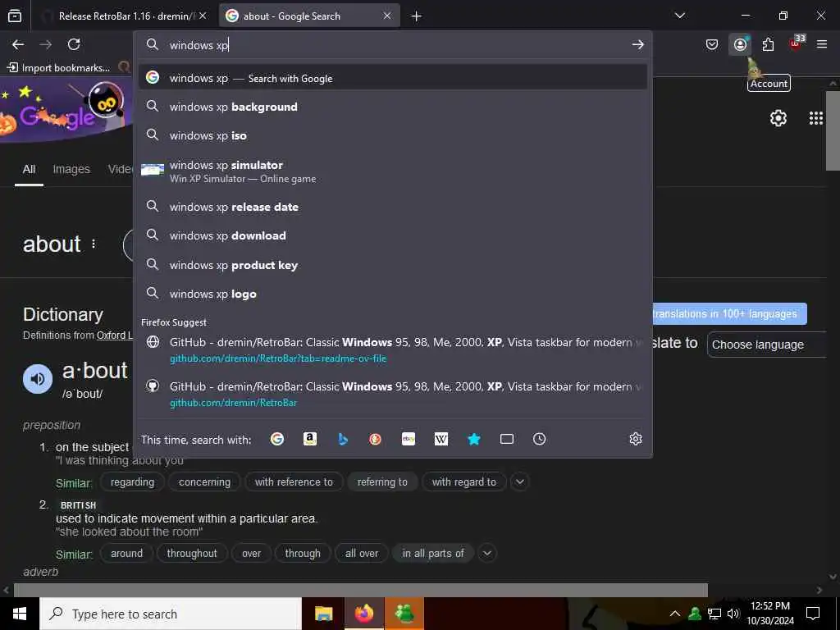Image resolution: width=840 pixels, height=630 pixels.
Task: Open File Explorer from the taskbar
Action: click(x=323, y=614)
